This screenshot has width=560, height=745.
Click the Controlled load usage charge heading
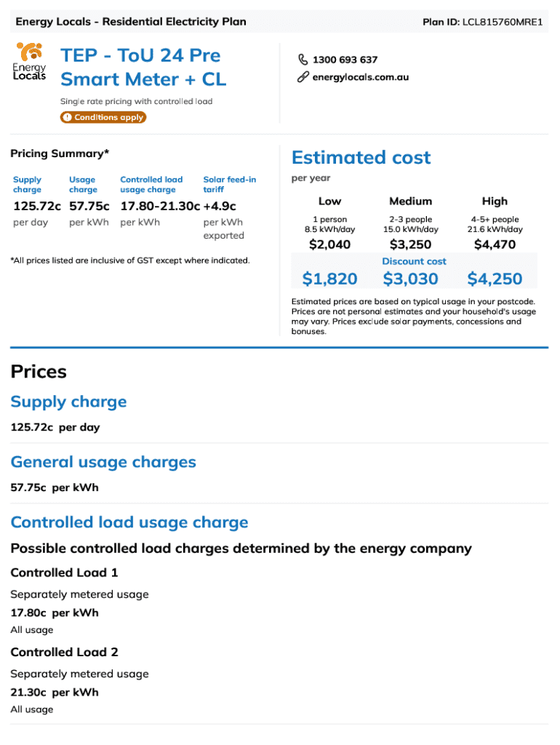tap(129, 522)
